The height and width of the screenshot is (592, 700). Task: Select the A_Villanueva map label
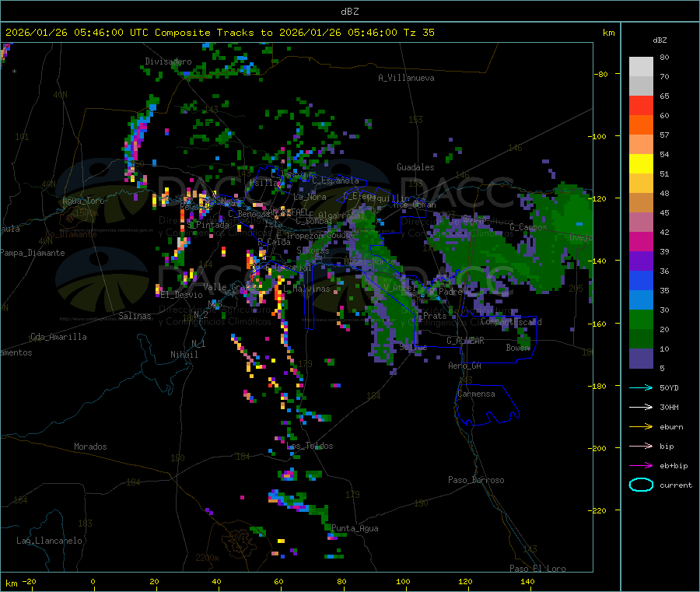(x=406, y=78)
